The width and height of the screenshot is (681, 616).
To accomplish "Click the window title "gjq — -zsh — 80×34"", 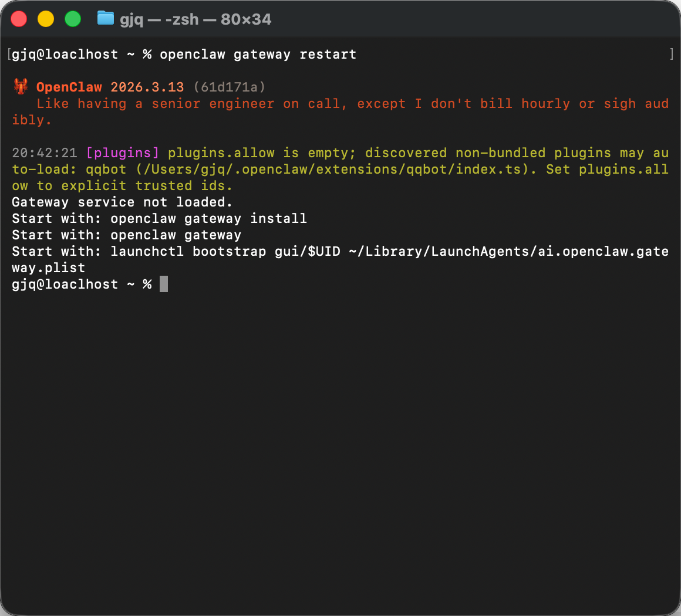I will click(x=195, y=19).
